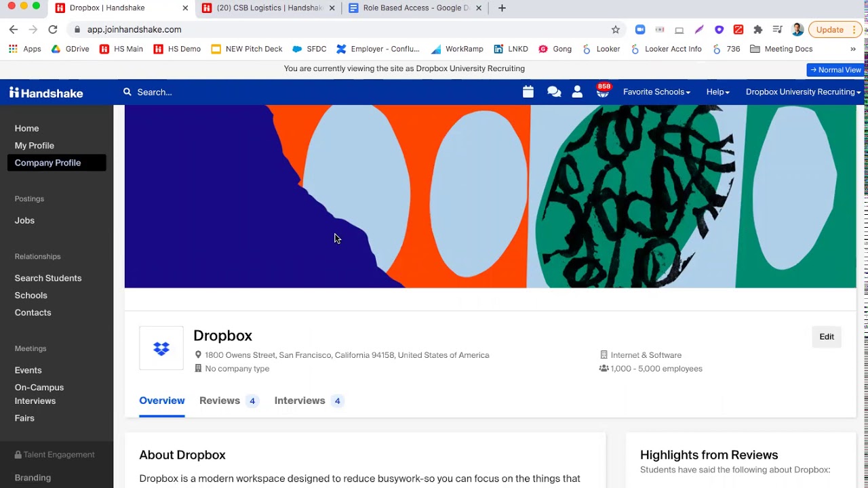
Task: Open On-Campus Interviews in the sidebar
Action: tap(39, 394)
